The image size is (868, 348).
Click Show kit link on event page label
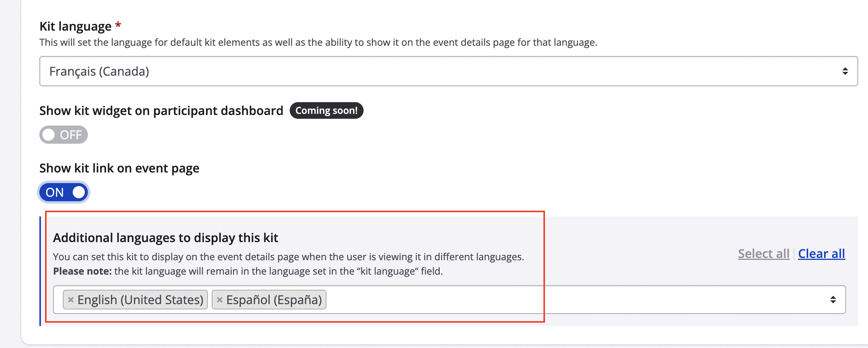pyautogui.click(x=119, y=168)
